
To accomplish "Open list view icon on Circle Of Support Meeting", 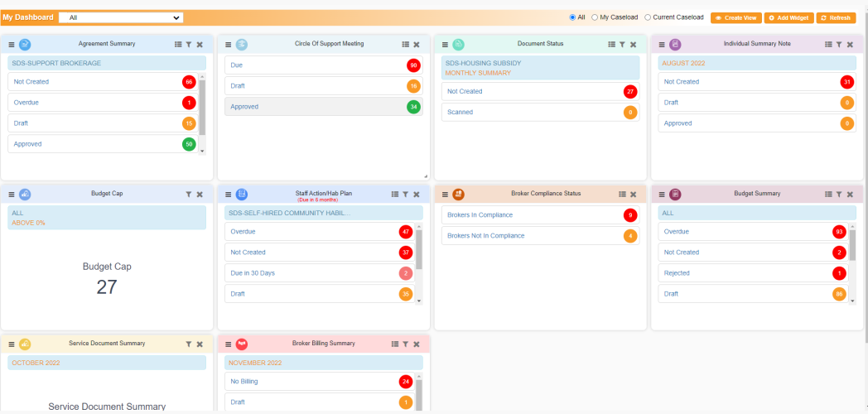I will [405, 45].
